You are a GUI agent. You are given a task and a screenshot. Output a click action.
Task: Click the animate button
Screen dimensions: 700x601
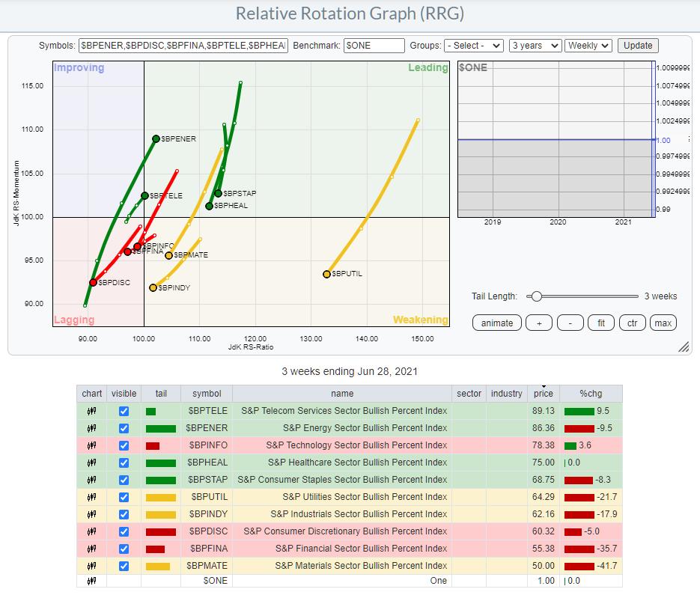click(497, 323)
